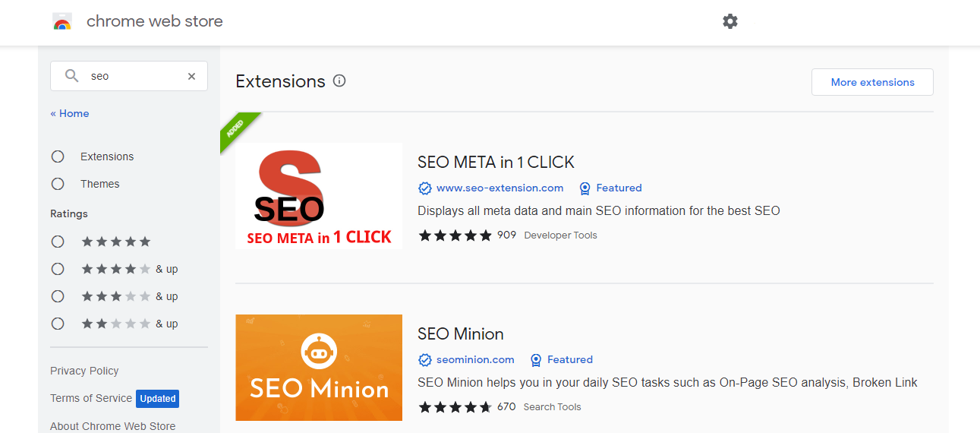Image resolution: width=980 pixels, height=433 pixels.
Task: Filter by four stars and up
Action: (58, 269)
